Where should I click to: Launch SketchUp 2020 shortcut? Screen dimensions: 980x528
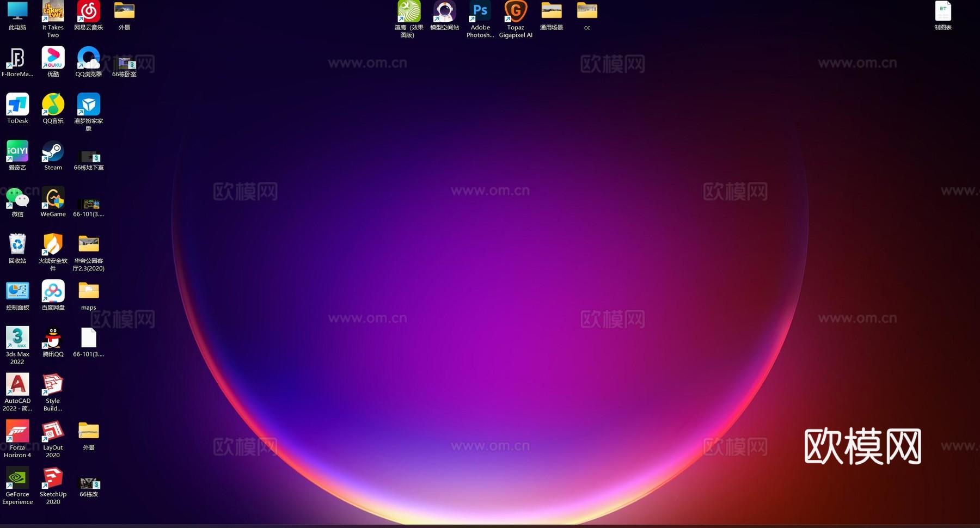click(53, 478)
